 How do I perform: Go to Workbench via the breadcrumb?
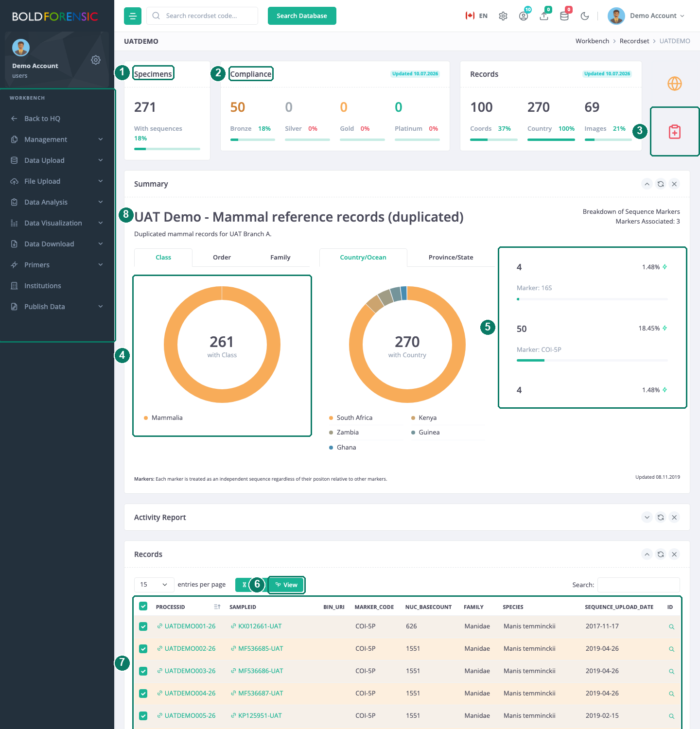click(x=592, y=41)
